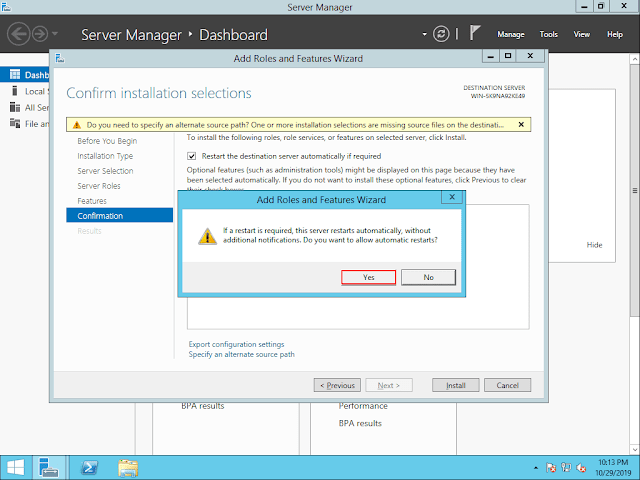Select Server Selection wizard step

pyautogui.click(x=105, y=171)
